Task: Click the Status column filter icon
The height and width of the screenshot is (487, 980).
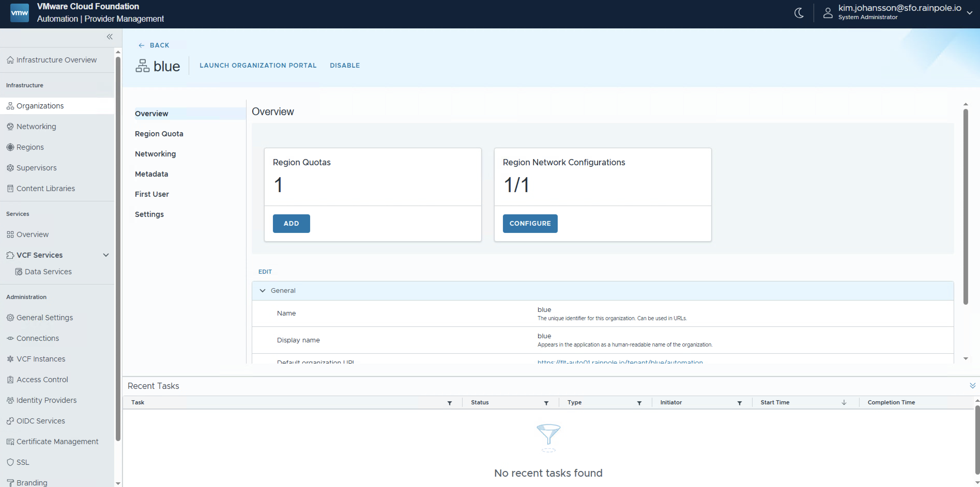Action: click(546, 403)
